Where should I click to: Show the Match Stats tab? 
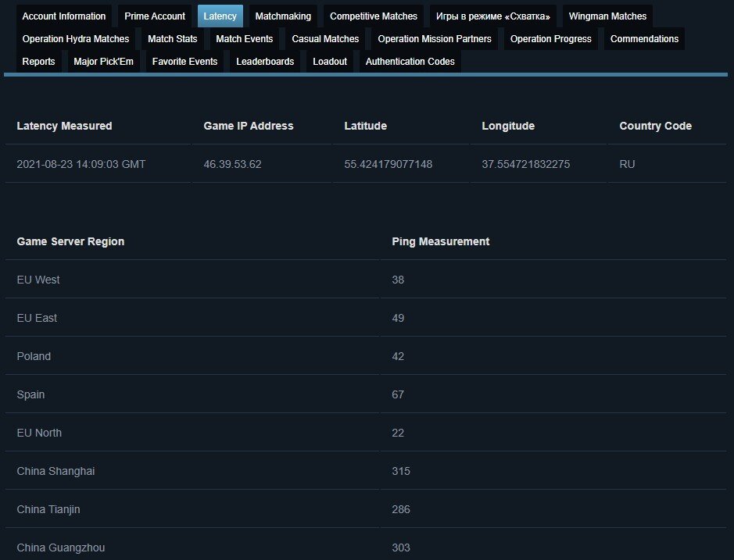point(172,39)
